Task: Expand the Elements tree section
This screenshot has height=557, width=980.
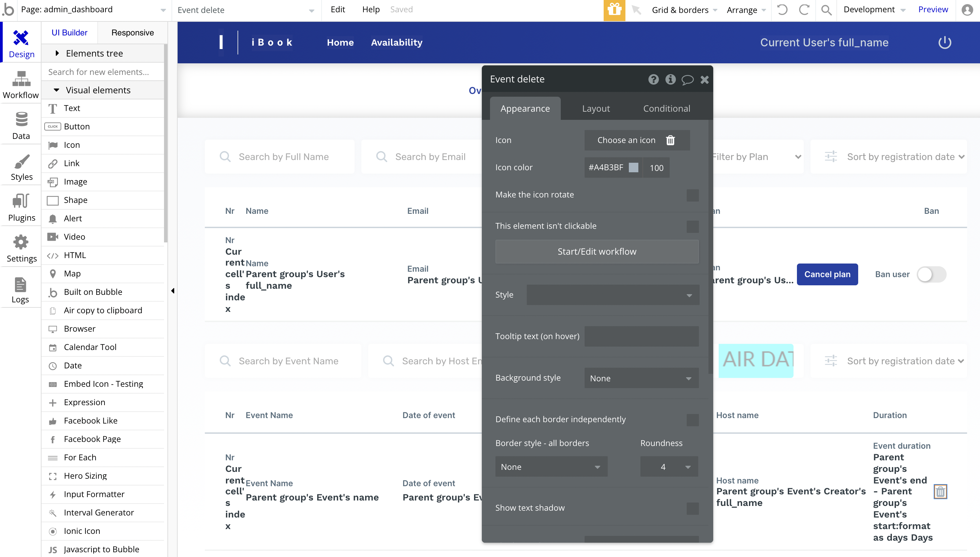Action: pyautogui.click(x=94, y=53)
